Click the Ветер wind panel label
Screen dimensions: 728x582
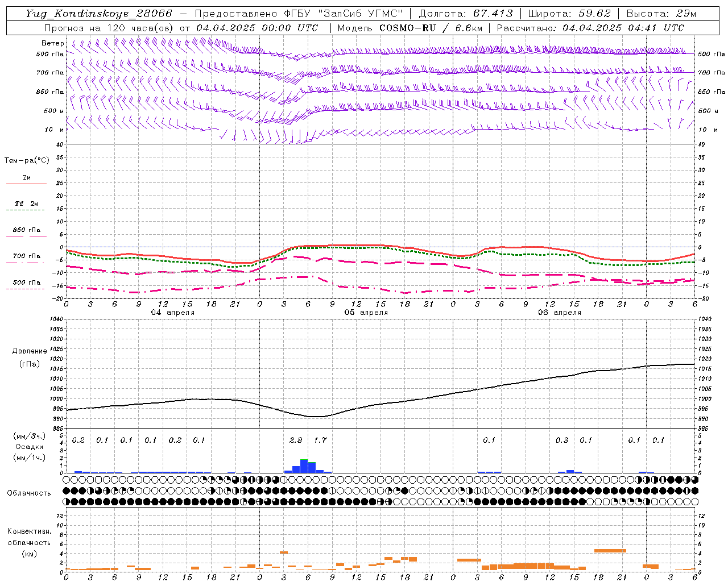click(x=53, y=43)
